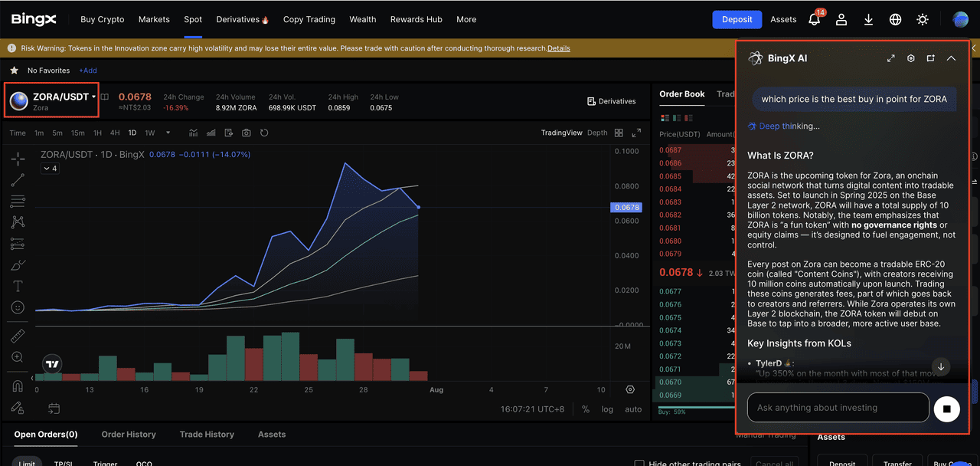
Task: Expand BingX AI panel to fullscreen
Action: tap(891, 58)
